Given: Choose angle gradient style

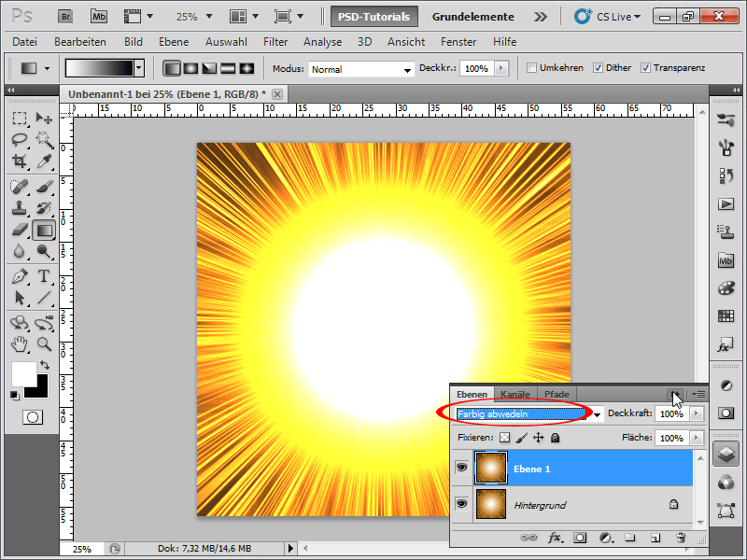Looking at the screenshot, I should pyautogui.click(x=209, y=68).
